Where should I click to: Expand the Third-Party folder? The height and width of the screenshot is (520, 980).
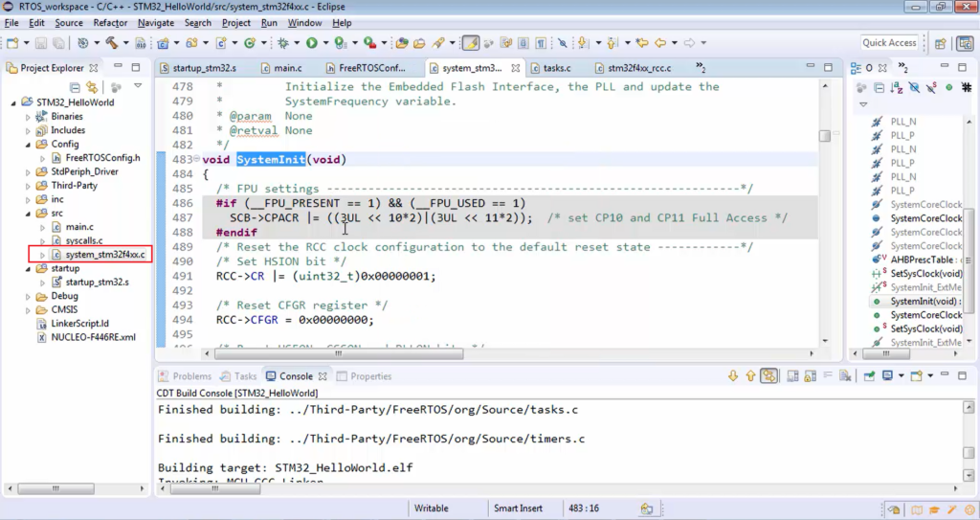(28, 186)
